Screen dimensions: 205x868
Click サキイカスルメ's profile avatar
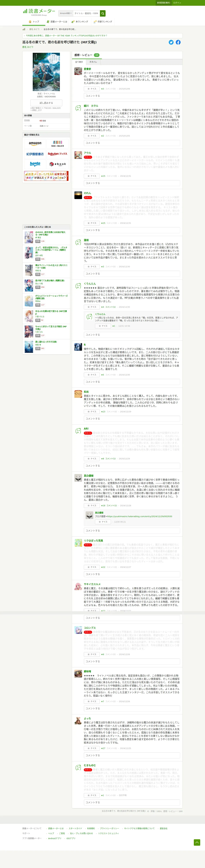coord(78,586)
